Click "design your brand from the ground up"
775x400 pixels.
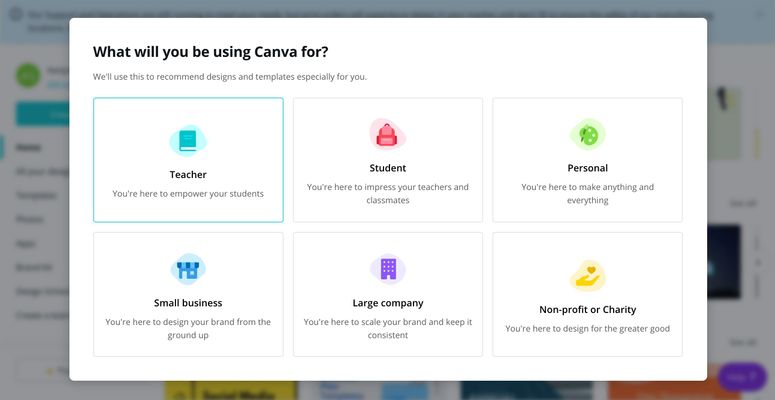(x=188, y=328)
